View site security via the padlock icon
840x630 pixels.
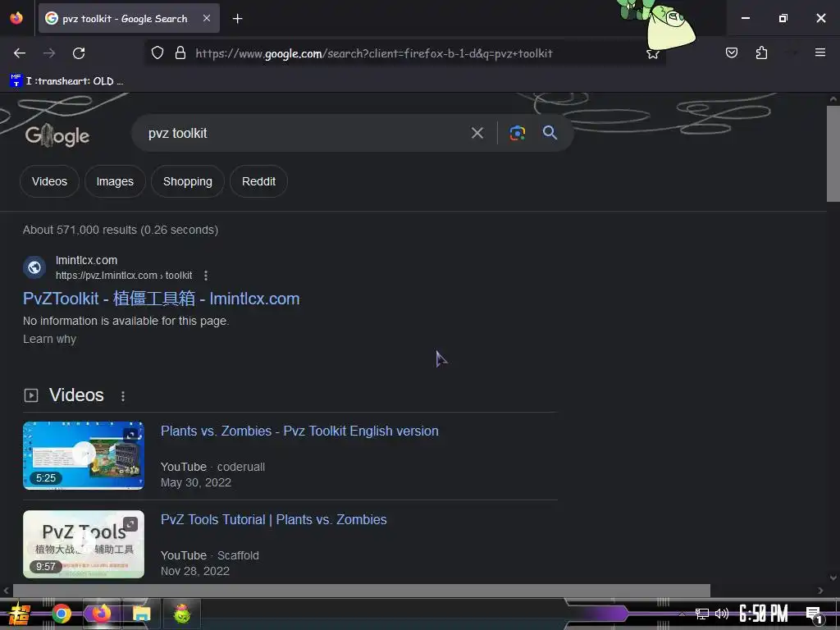pyautogui.click(x=180, y=53)
